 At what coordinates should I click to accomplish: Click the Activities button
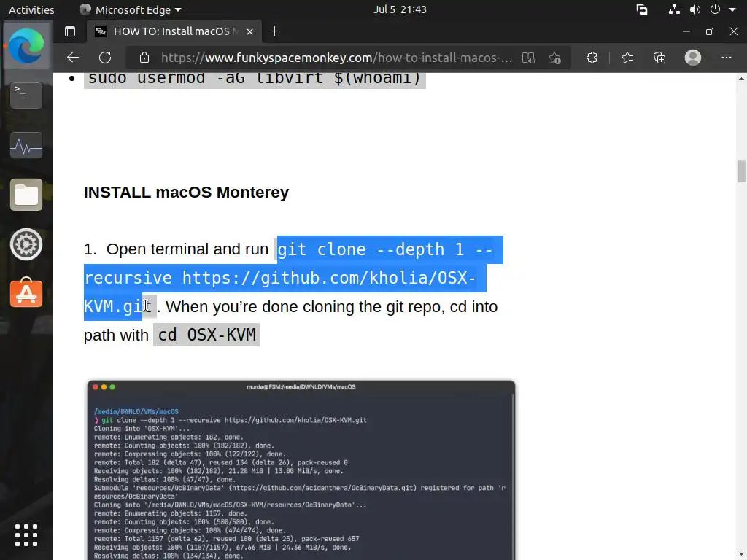(x=31, y=9)
